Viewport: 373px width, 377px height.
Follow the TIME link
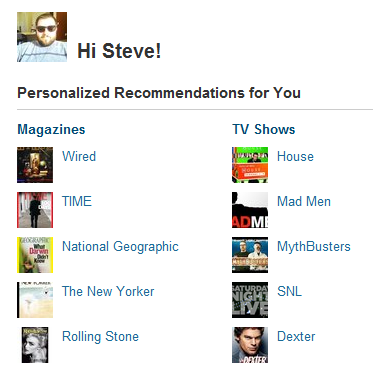pos(77,201)
